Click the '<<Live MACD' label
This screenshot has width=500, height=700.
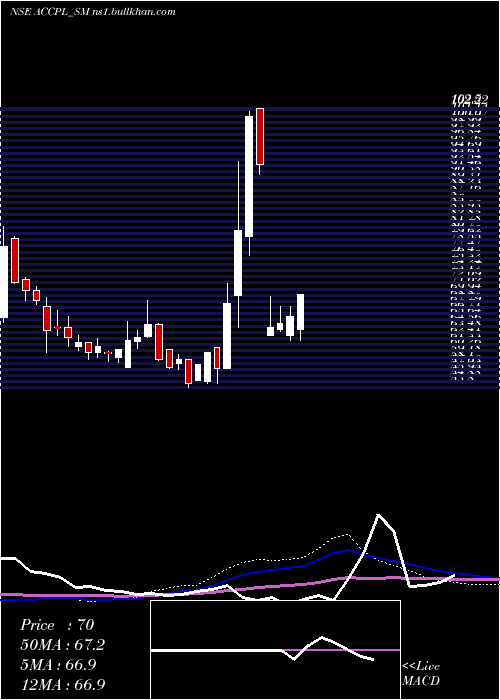point(421,674)
